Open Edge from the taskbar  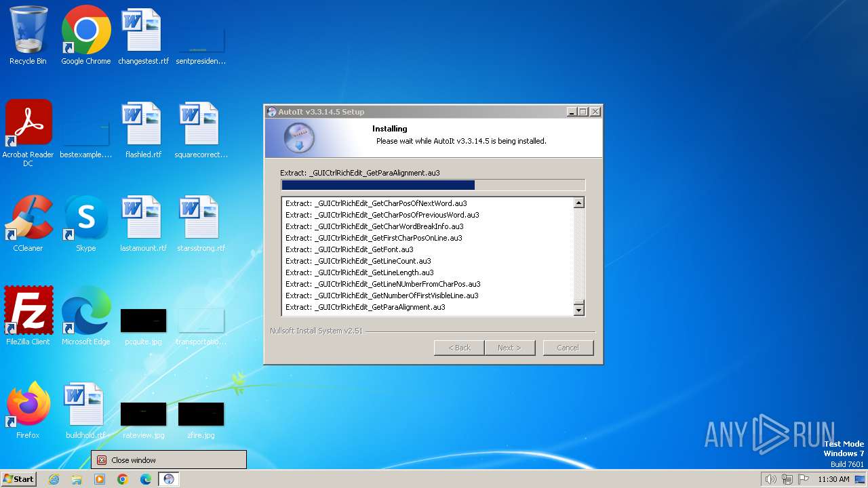146,479
